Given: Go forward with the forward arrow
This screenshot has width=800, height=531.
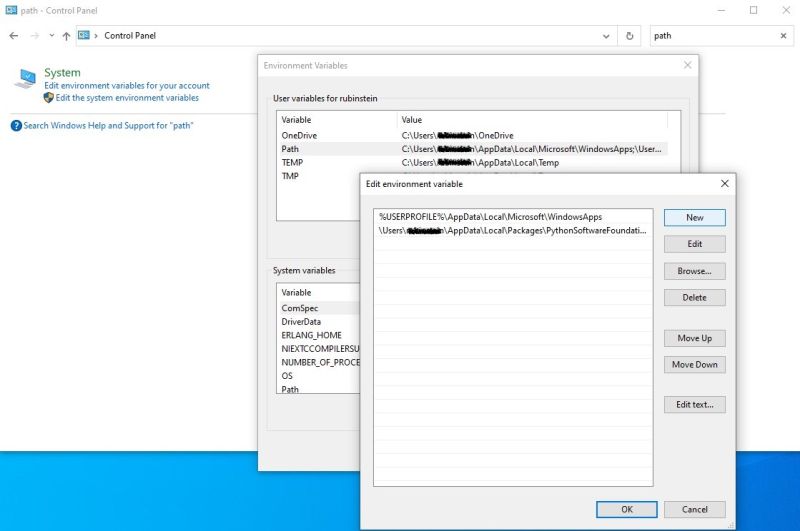Looking at the screenshot, I should click(x=35, y=36).
